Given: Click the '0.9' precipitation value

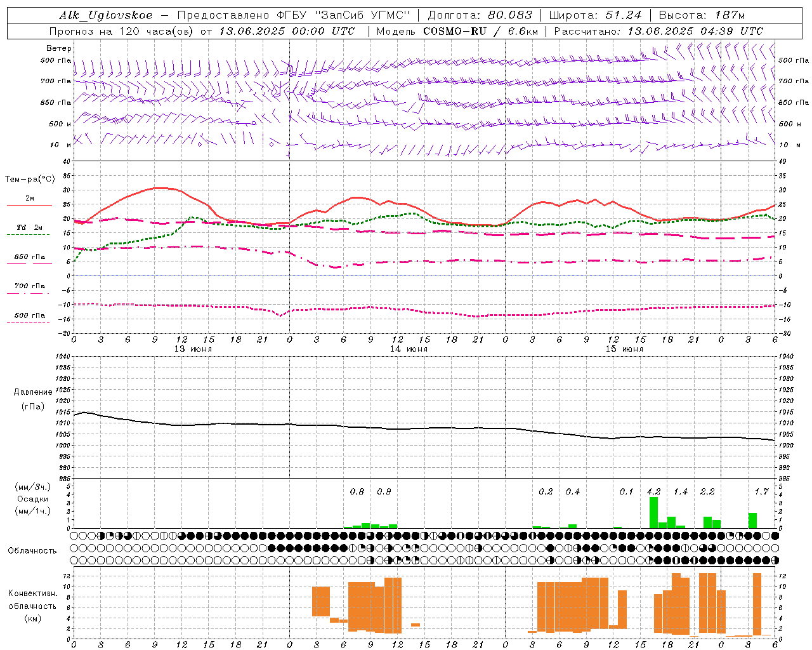Looking at the screenshot, I should (384, 492).
